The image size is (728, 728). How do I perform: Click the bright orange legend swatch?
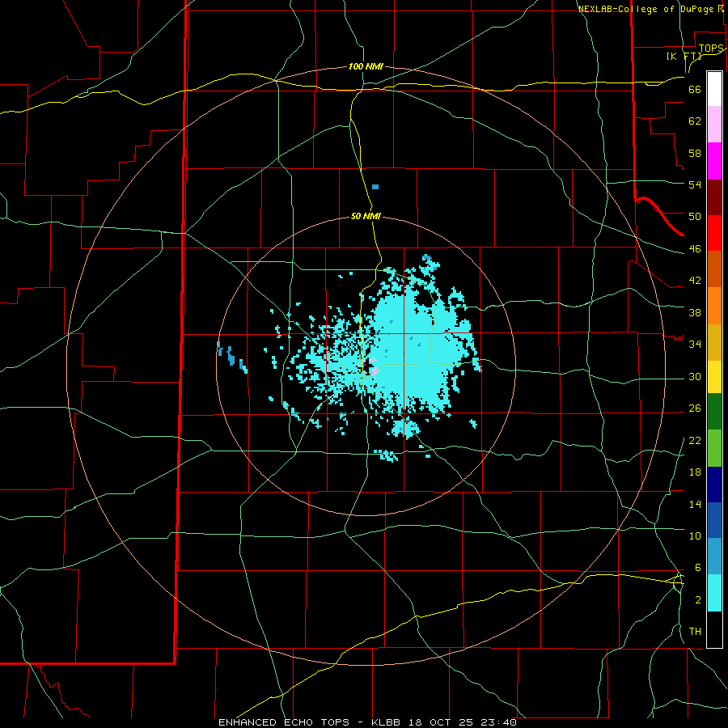click(x=714, y=306)
